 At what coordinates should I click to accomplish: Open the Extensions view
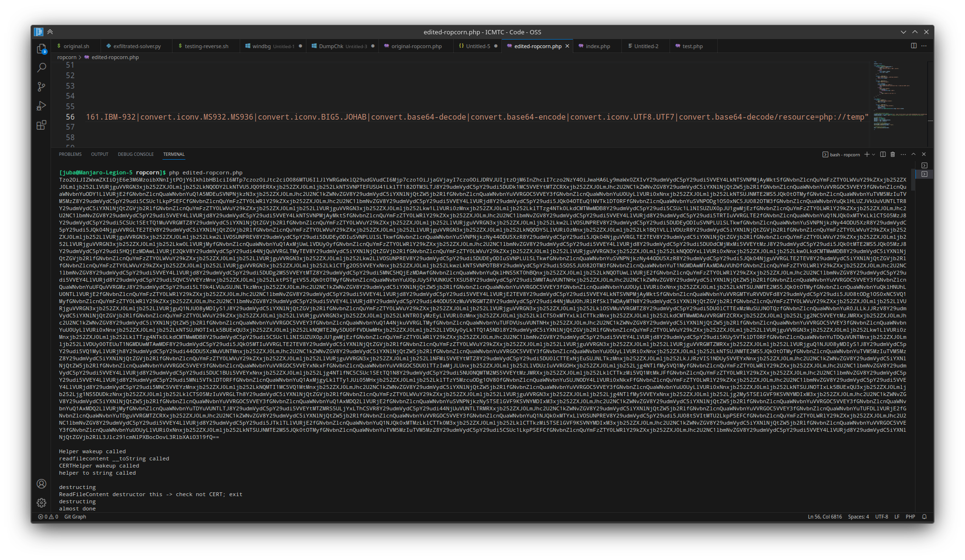pos(41,125)
